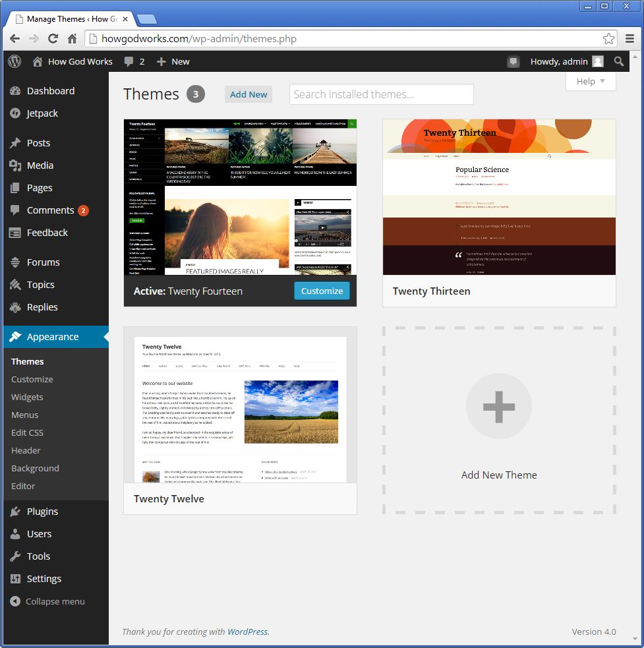
Task: Click the Version 4.0 footer text
Action: pos(593,632)
